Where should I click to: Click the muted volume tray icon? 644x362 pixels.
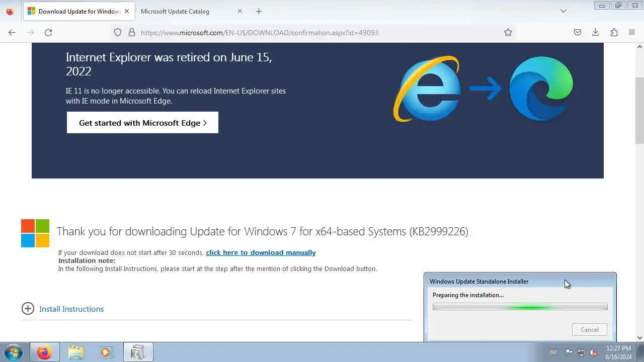click(594, 352)
